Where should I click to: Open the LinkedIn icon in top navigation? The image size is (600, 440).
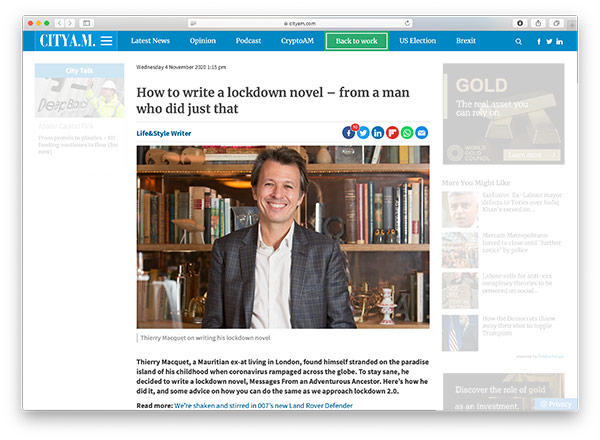click(x=559, y=41)
